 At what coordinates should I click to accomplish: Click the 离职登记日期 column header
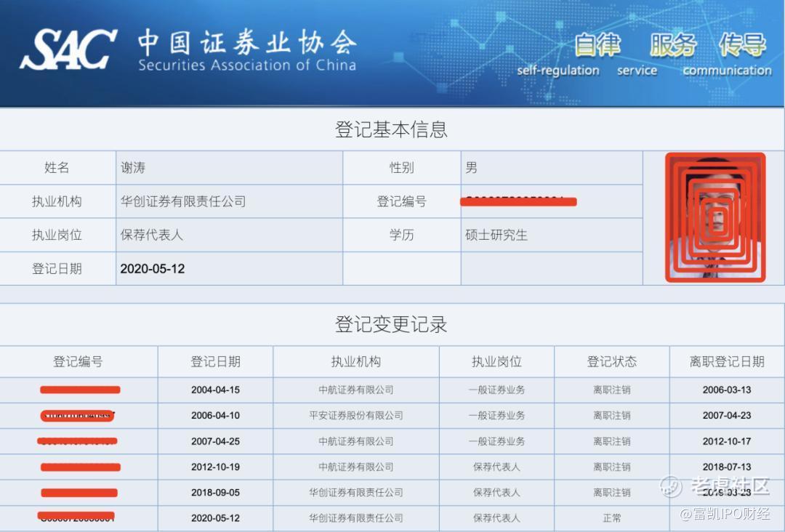(727, 361)
